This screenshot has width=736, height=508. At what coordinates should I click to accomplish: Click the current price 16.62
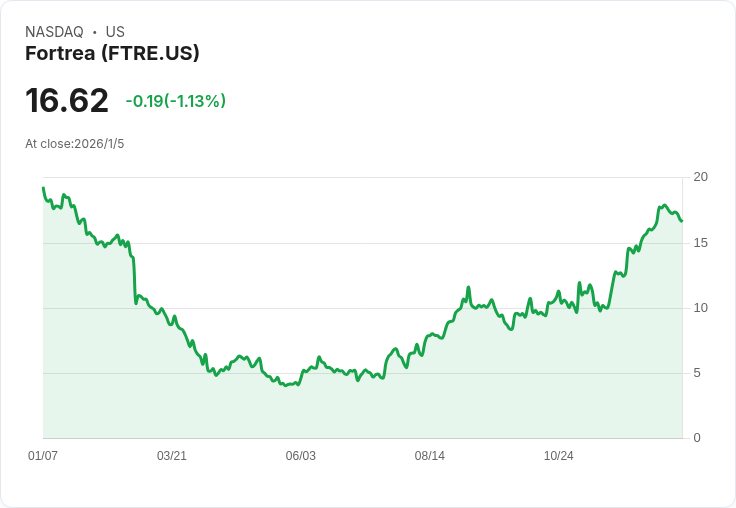coord(67,100)
